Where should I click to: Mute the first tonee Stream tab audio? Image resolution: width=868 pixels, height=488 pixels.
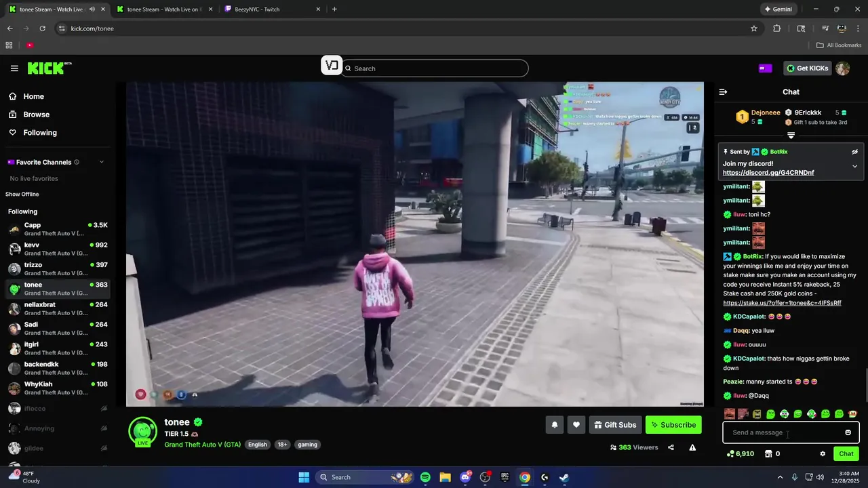[92, 9]
